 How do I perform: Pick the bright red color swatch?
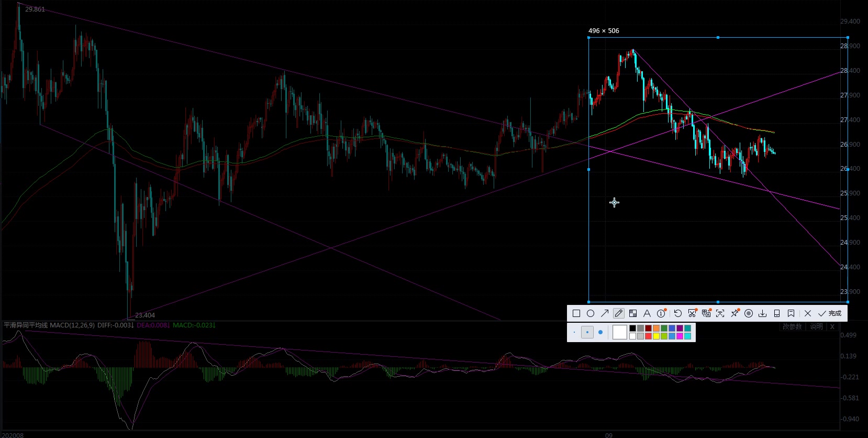pos(648,336)
